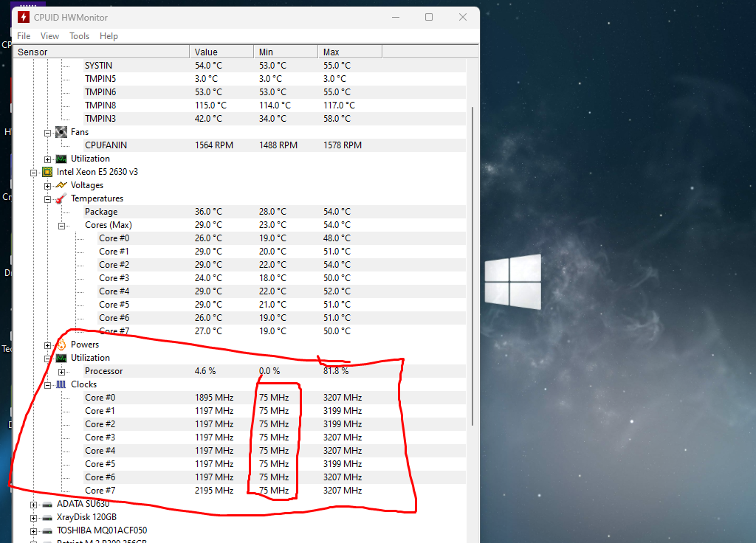Click the HWMonitor lightning app icon in the title bar
756x543 pixels.
[x=23, y=18]
